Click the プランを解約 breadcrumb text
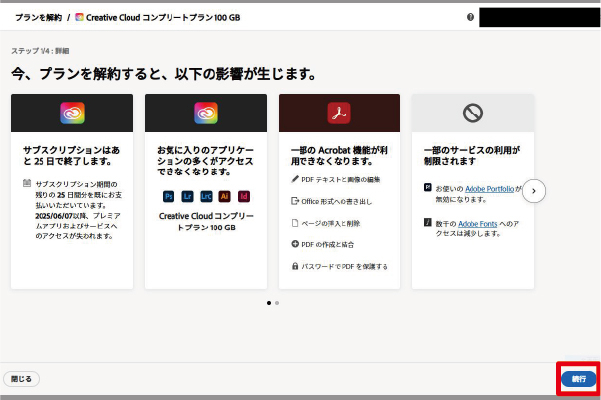Screen dimensions: 601x400 pyautogui.click(x=38, y=18)
